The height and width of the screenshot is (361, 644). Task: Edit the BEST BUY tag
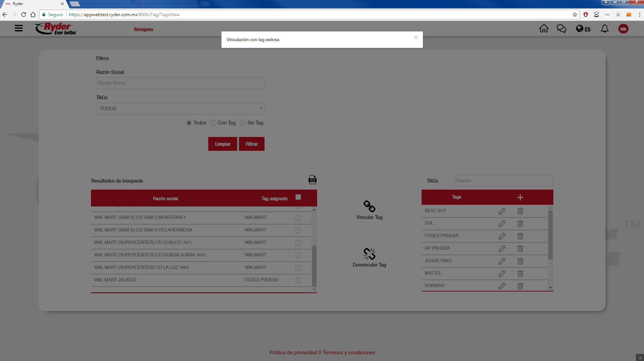pos(502,211)
